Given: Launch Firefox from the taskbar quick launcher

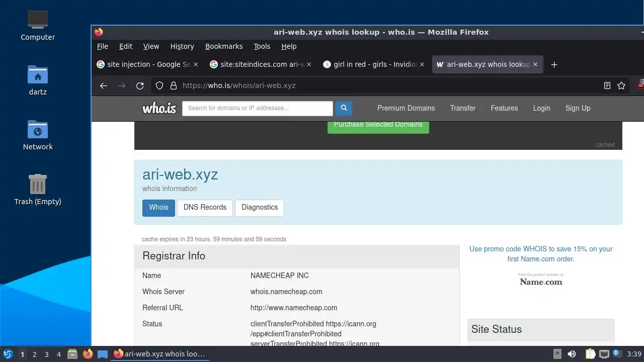Looking at the screenshot, I should [88, 354].
